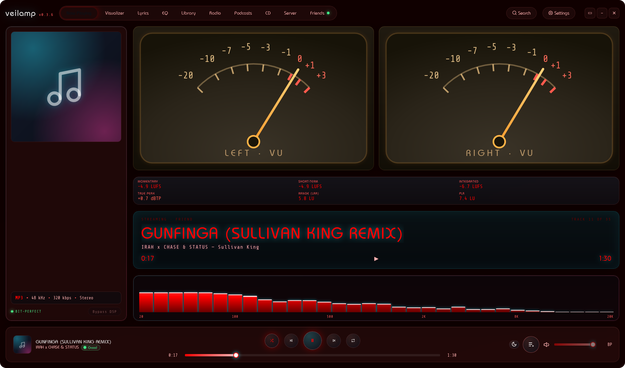This screenshot has width=625, height=368.
Task: Skip to the previous track
Action: point(291,341)
